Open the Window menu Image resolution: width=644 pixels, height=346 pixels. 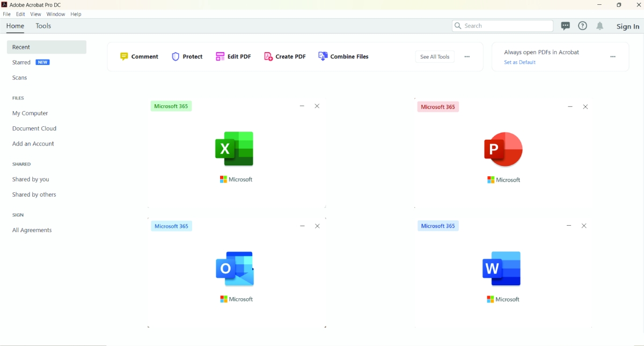click(56, 14)
